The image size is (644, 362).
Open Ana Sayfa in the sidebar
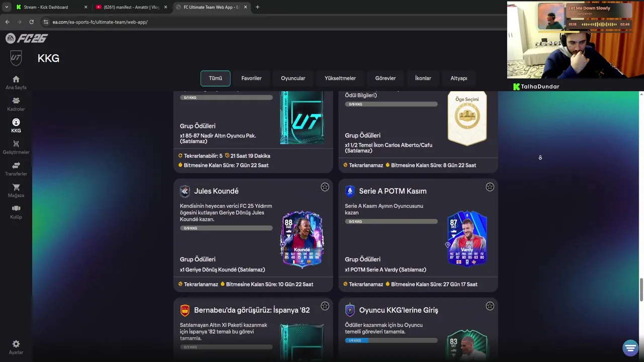tap(16, 82)
